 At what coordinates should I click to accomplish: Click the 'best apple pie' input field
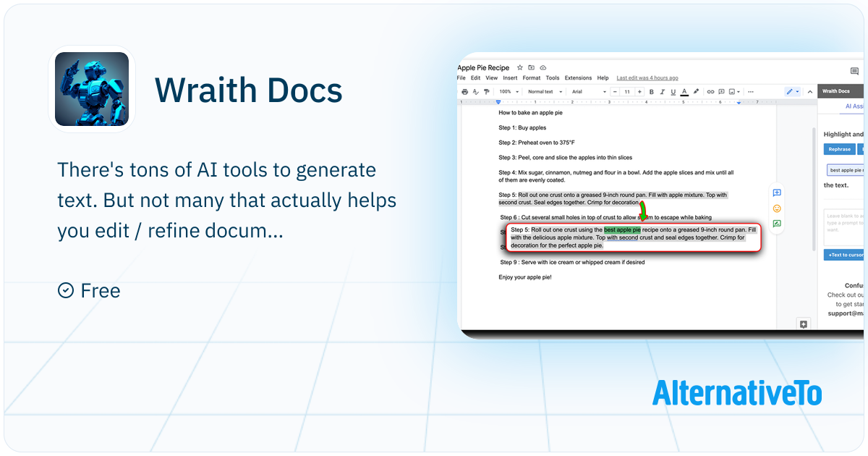[846, 170]
